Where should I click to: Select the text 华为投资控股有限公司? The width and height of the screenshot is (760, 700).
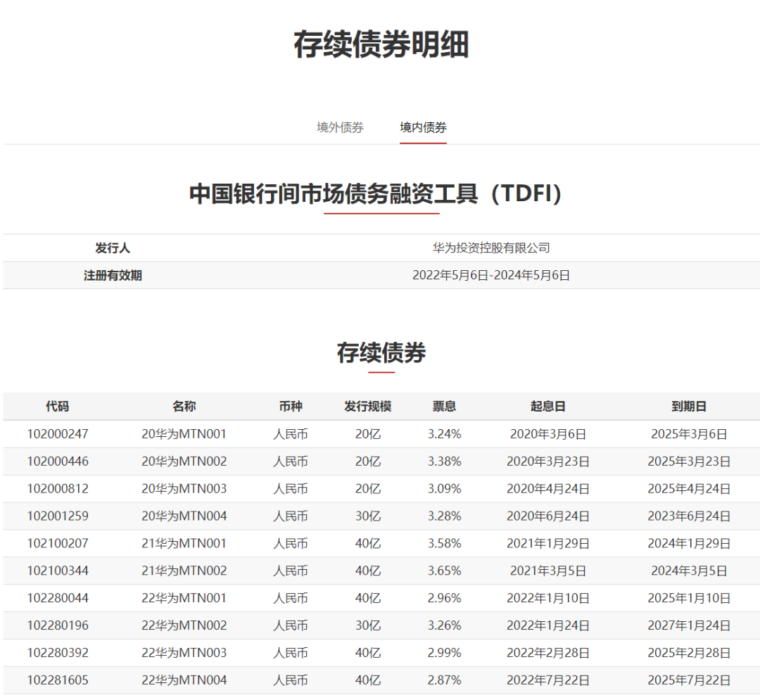pyautogui.click(x=491, y=248)
